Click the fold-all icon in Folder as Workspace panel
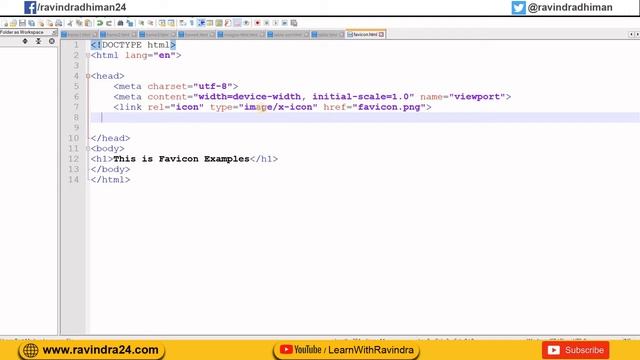The image size is (640, 360). point(38,41)
